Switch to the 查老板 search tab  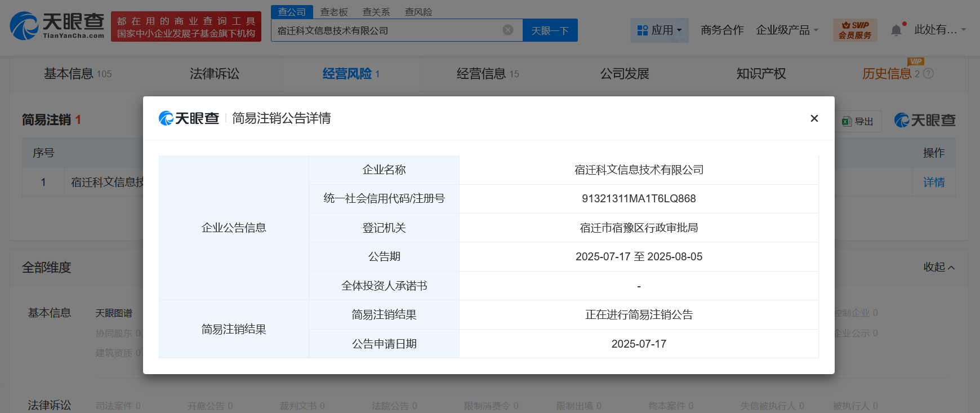tap(334, 12)
